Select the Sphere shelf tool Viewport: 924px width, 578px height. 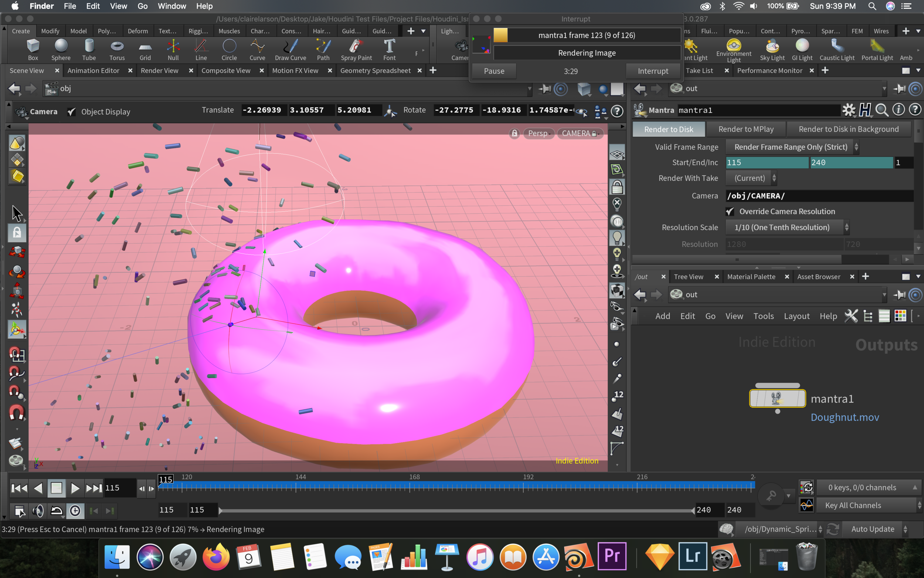point(61,50)
